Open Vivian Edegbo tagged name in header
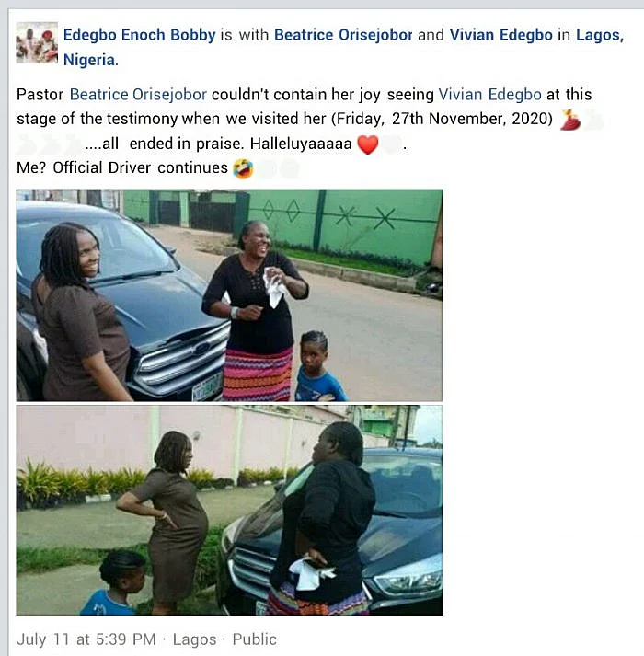The height and width of the screenshot is (656, 644). [x=500, y=35]
